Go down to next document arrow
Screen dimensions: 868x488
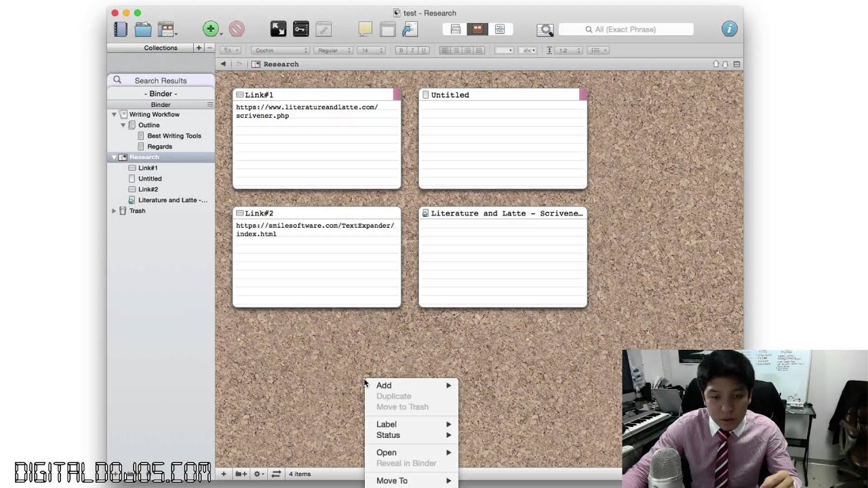coord(725,64)
